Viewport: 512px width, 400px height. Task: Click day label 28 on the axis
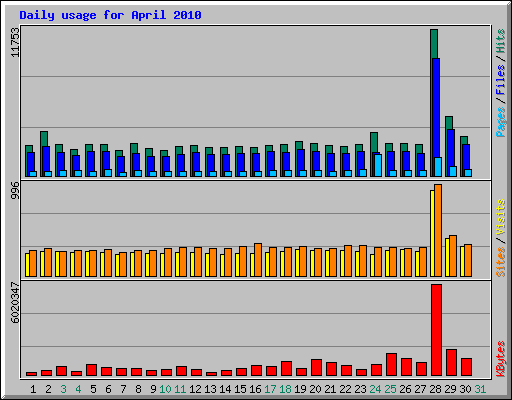coord(435,389)
